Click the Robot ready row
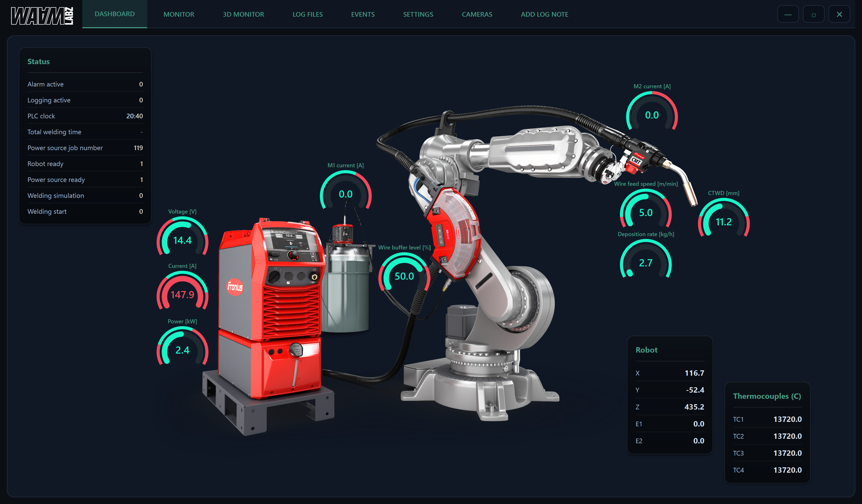The image size is (862, 504). (85, 164)
